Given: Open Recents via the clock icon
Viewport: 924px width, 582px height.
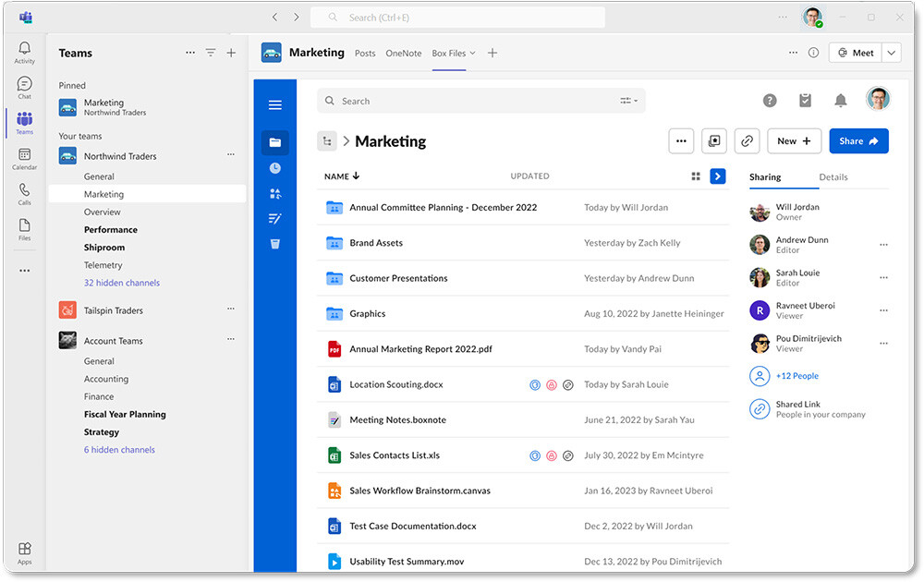Looking at the screenshot, I should pos(274,168).
